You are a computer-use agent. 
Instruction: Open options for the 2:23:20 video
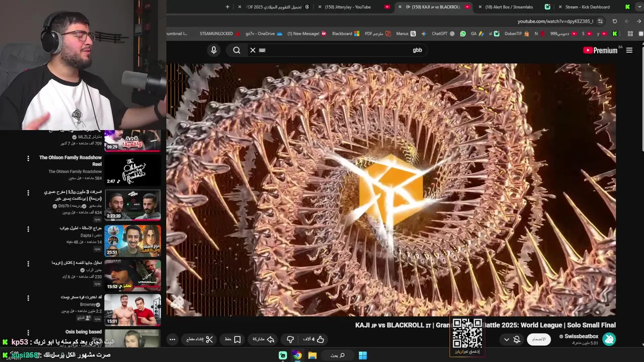click(x=28, y=194)
